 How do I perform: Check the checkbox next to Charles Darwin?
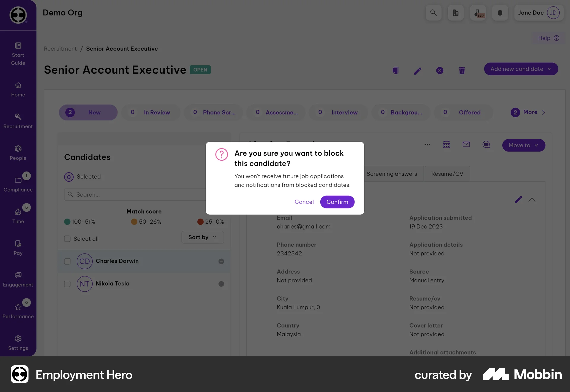67,261
